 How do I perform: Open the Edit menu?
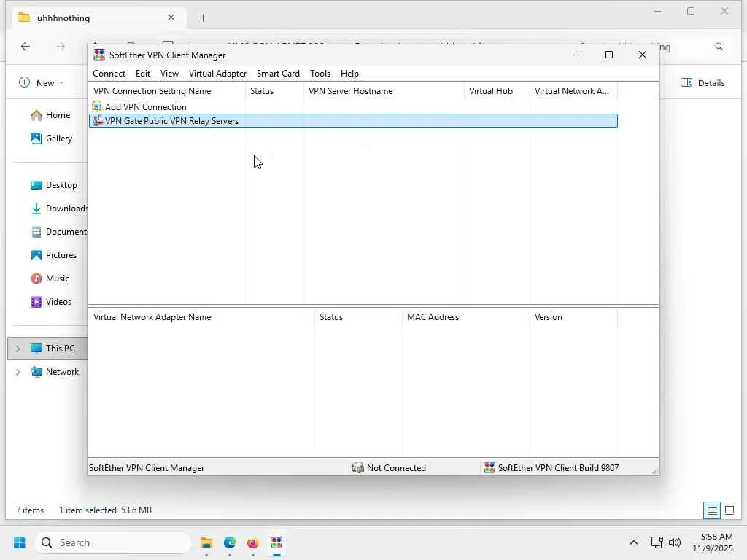tap(142, 74)
